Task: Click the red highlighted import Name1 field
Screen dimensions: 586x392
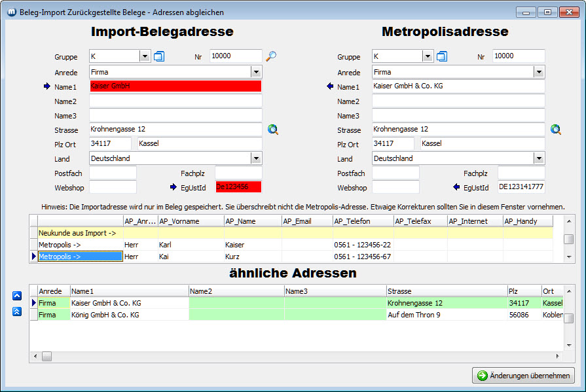Action: [175, 86]
